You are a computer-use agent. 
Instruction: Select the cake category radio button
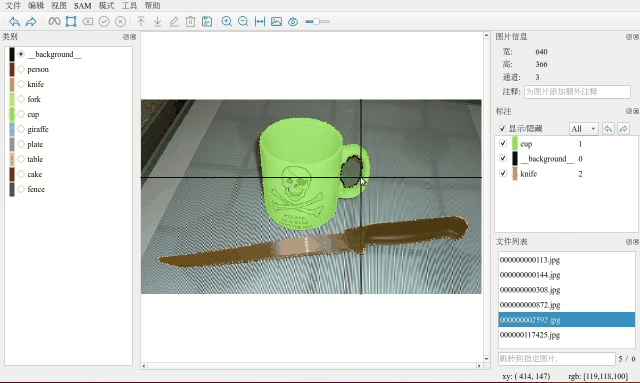21,174
